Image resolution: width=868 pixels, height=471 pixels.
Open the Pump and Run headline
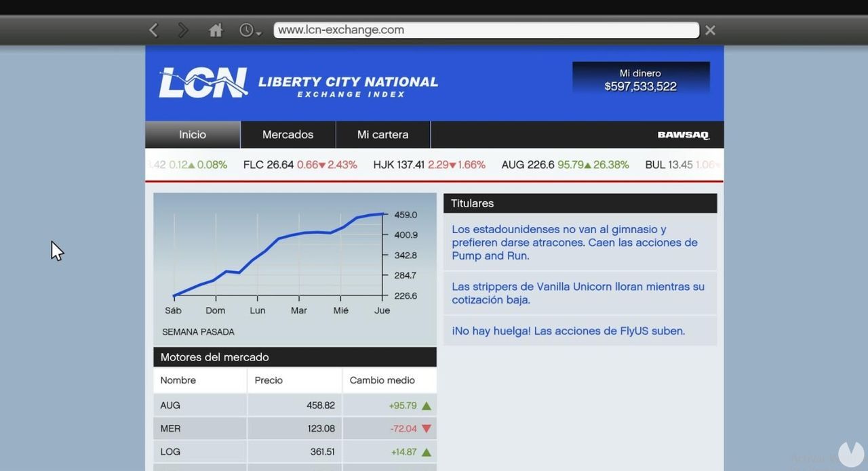pos(580,243)
